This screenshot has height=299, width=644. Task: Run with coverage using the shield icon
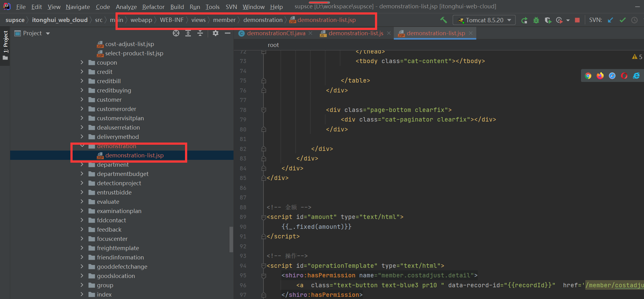[x=548, y=20]
